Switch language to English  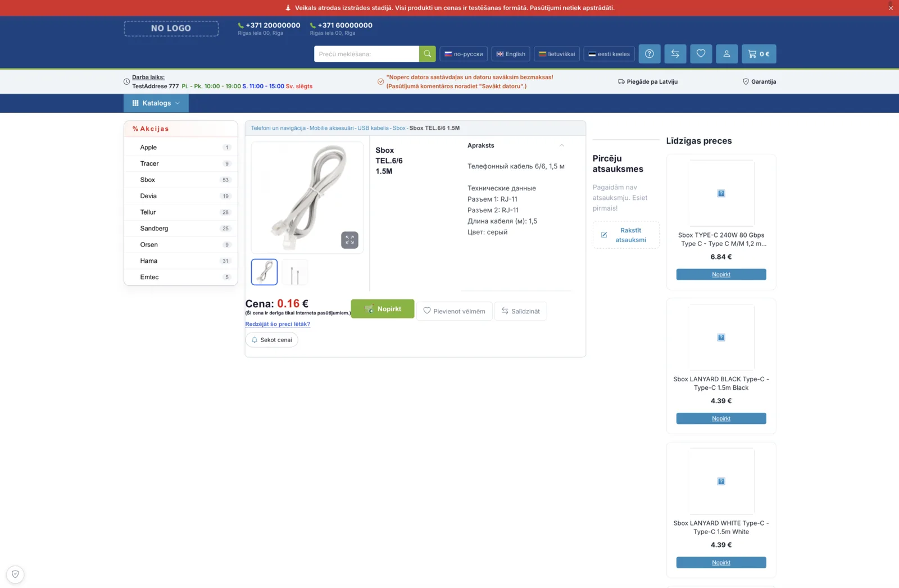pyautogui.click(x=511, y=54)
